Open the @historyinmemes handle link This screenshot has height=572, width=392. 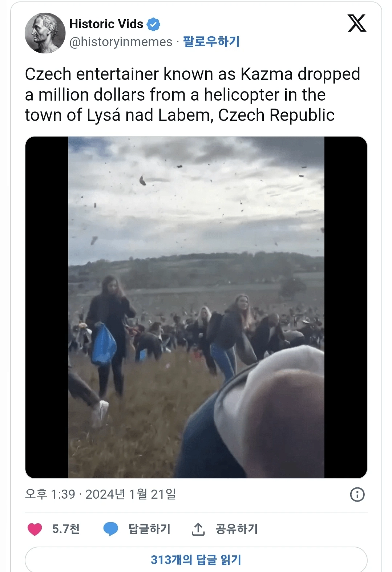point(121,42)
